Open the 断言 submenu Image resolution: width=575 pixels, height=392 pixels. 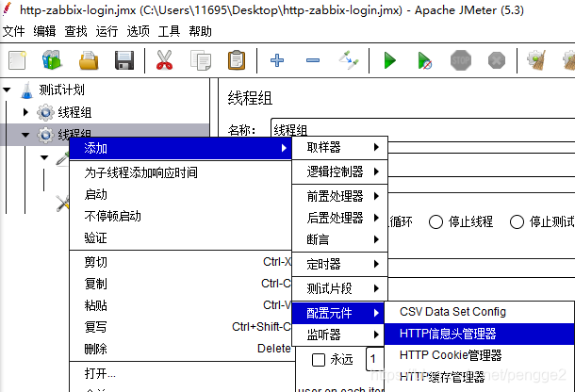pyautogui.click(x=339, y=239)
